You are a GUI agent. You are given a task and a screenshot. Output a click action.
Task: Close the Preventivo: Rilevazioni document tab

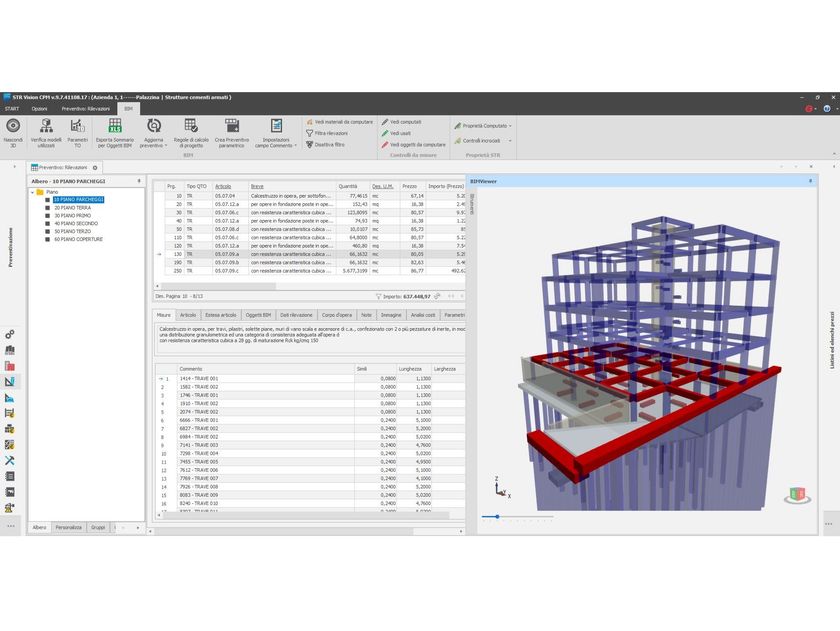(x=95, y=168)
